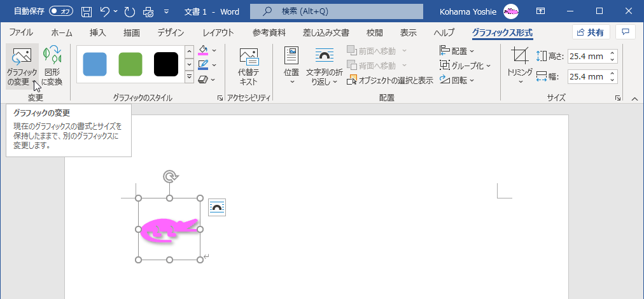Open the Graphics Effects dropdown arrow

pos(213,80)
